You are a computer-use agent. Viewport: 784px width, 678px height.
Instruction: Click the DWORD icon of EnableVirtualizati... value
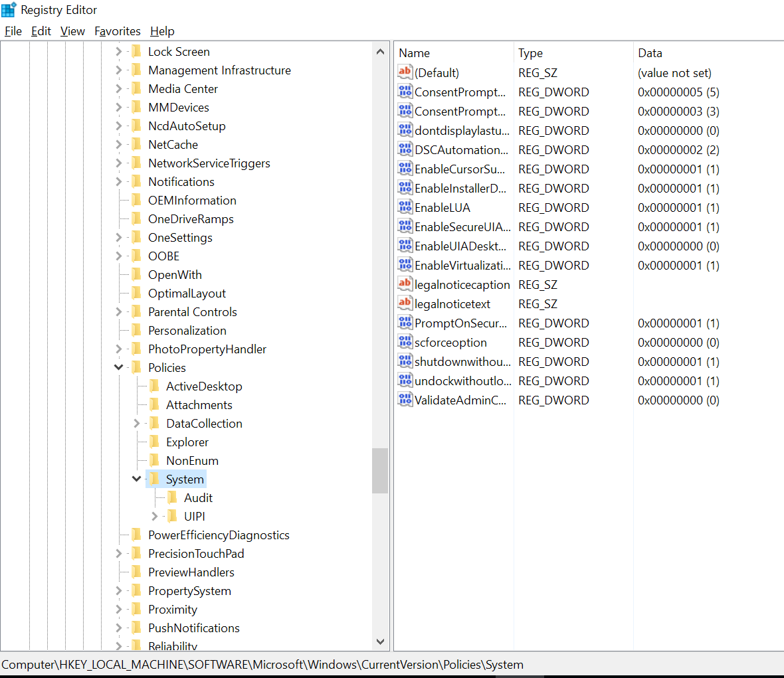[405, 264]
